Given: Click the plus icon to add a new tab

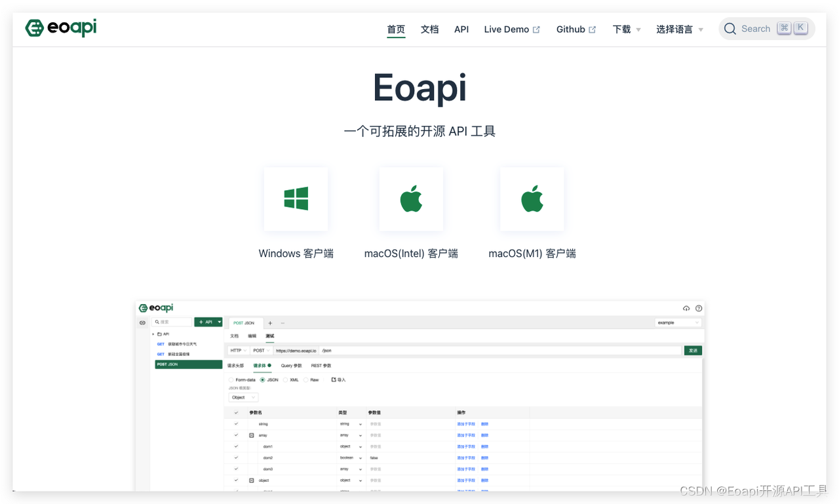Looking at the screenshot, I should 270,323.
